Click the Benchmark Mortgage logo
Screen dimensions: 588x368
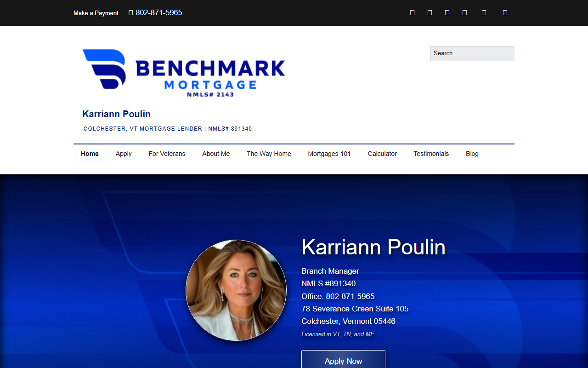coord(184,73)
